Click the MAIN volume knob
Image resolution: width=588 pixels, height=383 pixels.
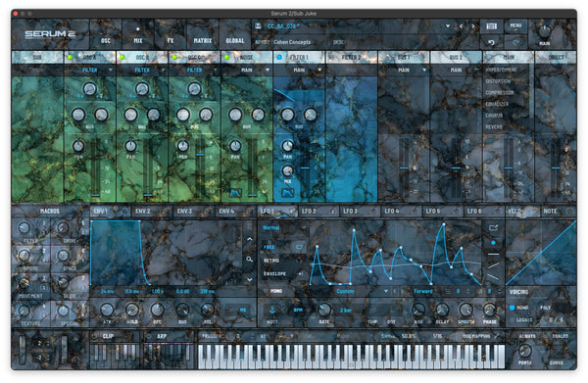tap(545, 30)
